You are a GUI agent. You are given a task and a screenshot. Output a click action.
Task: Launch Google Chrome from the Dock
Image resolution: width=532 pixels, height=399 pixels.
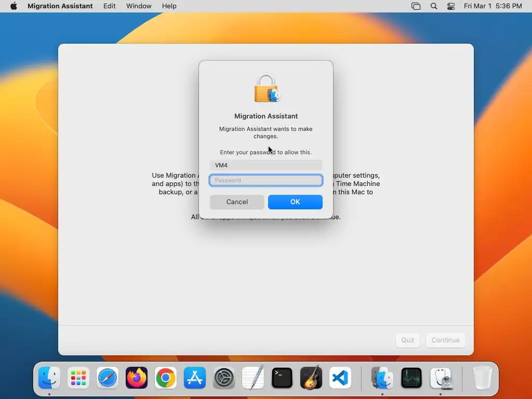[x=166, y=378]
